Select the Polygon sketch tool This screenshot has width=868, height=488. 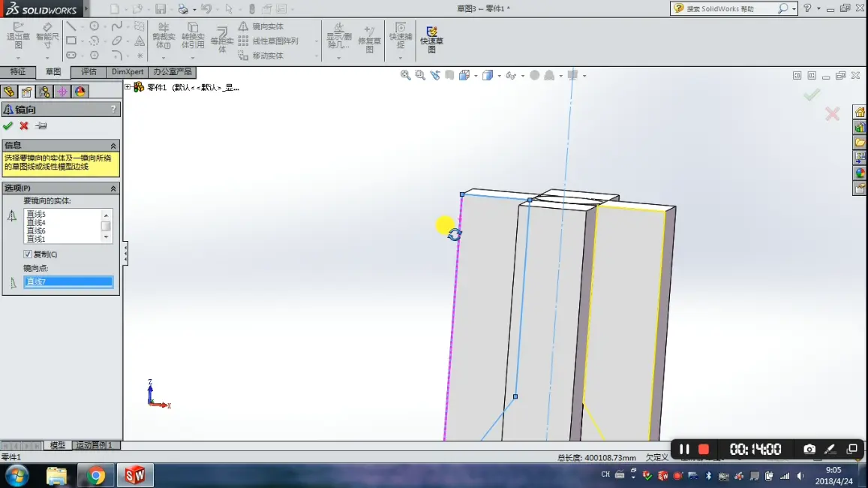coord(94,56)
